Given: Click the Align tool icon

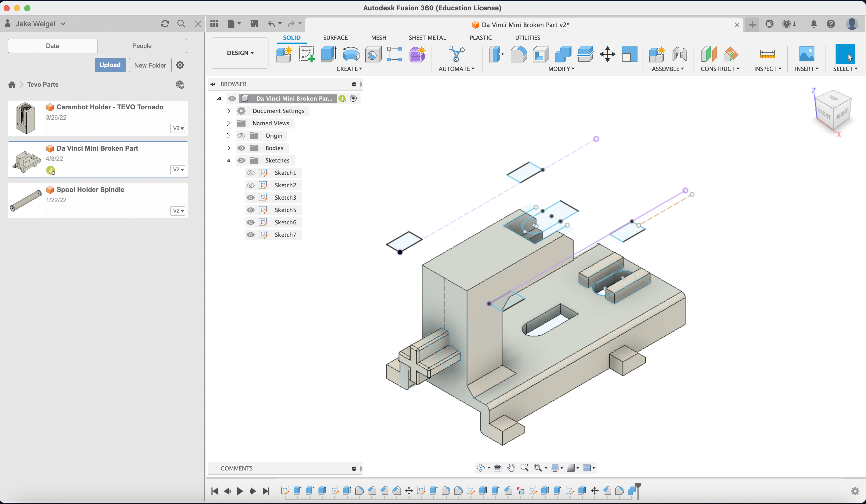Looking at the screenshot, I should pos(630,54).
